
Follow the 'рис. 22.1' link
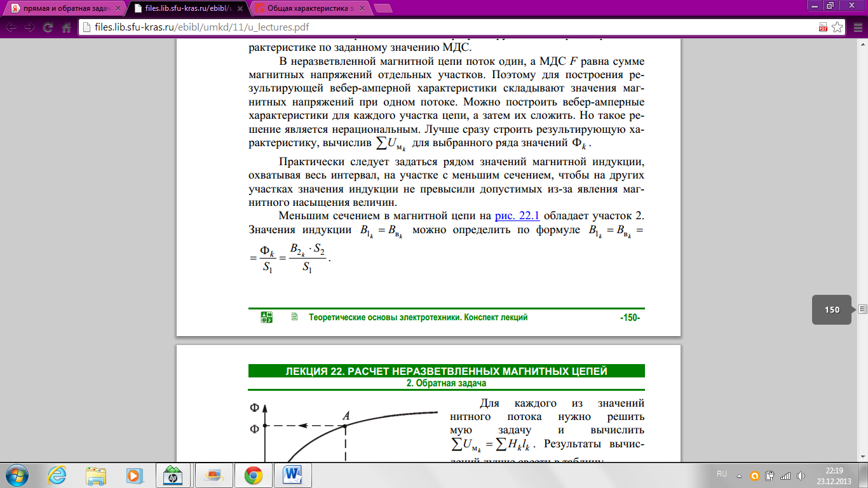517,215
